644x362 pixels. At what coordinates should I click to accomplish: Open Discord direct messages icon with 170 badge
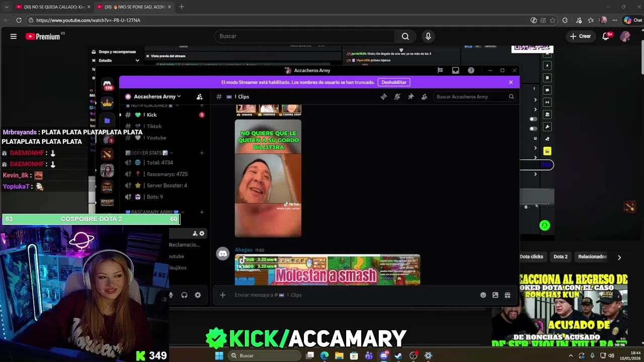pyautogui.click(x=107, y=85)
